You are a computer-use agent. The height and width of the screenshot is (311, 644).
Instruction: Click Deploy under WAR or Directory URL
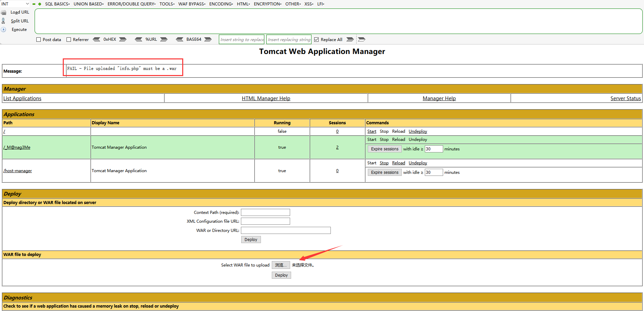(251, 240)
